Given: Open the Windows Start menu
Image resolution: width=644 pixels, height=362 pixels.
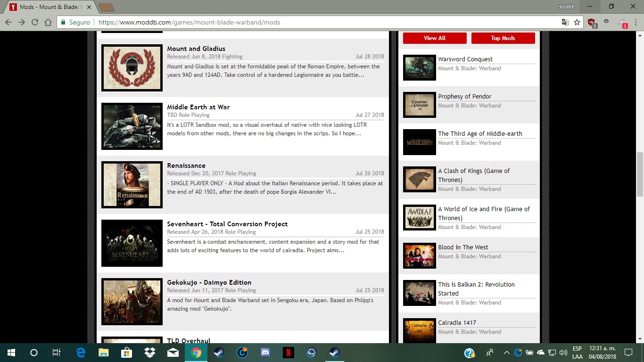Looking at the screenshot, I should tap(11, 353).
